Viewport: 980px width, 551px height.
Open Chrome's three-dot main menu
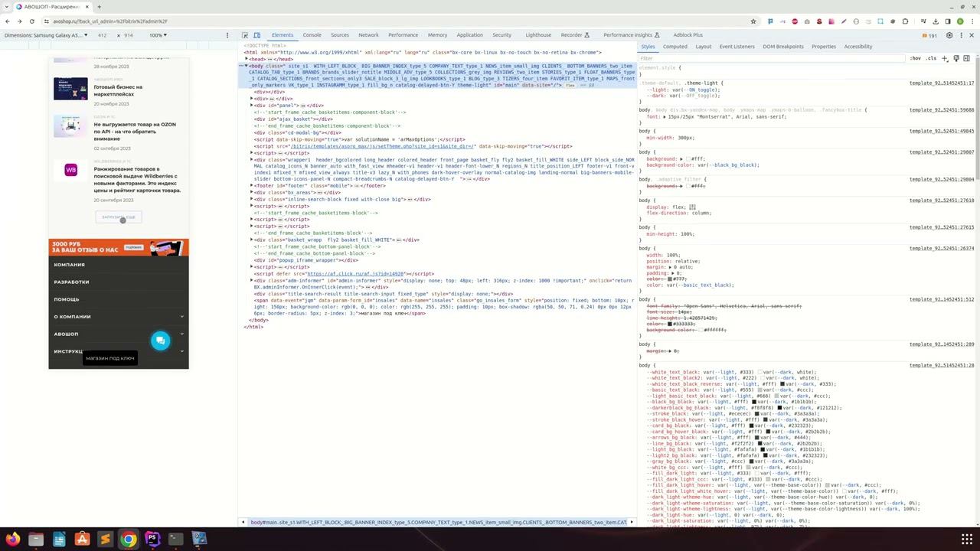(972, 21)
